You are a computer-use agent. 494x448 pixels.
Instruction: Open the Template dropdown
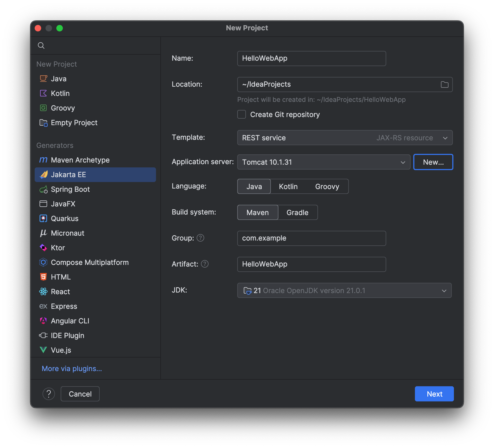(x=344, y=138)
